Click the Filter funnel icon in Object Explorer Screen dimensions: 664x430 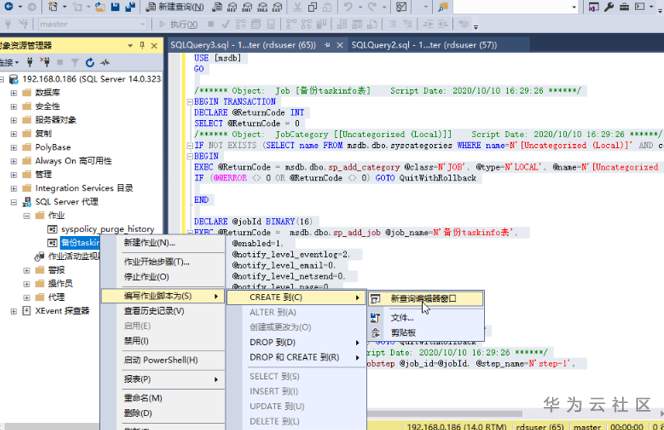click(75, 63)
